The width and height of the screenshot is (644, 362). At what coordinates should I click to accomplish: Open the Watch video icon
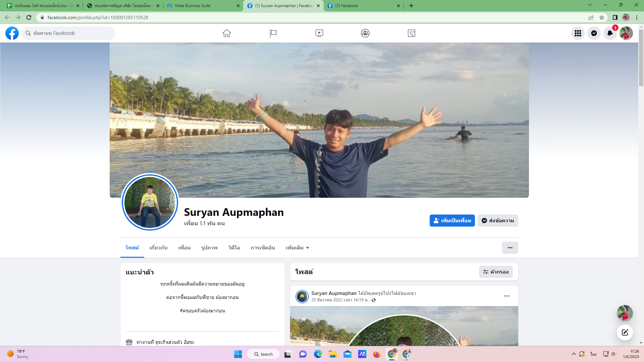(319, 33)
